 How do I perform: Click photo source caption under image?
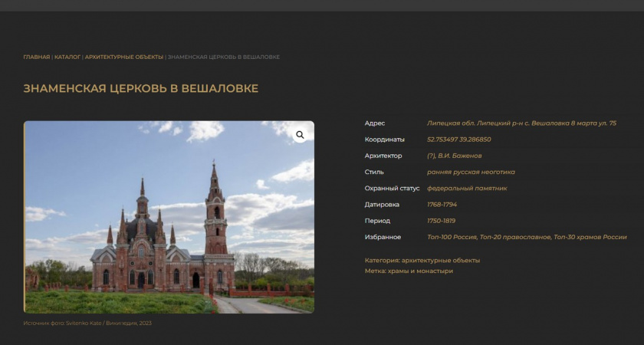coord(87,324)
